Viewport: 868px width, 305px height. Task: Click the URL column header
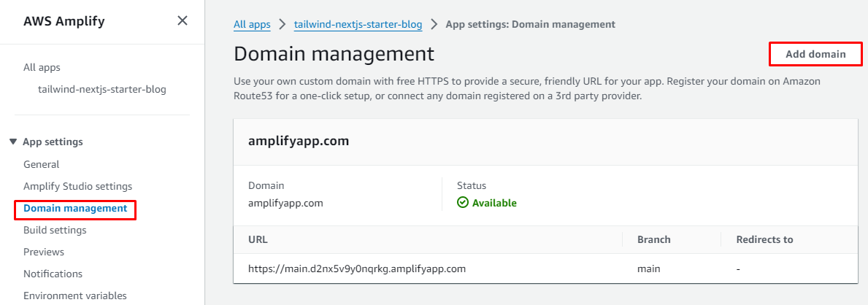[x=258, y=239]
